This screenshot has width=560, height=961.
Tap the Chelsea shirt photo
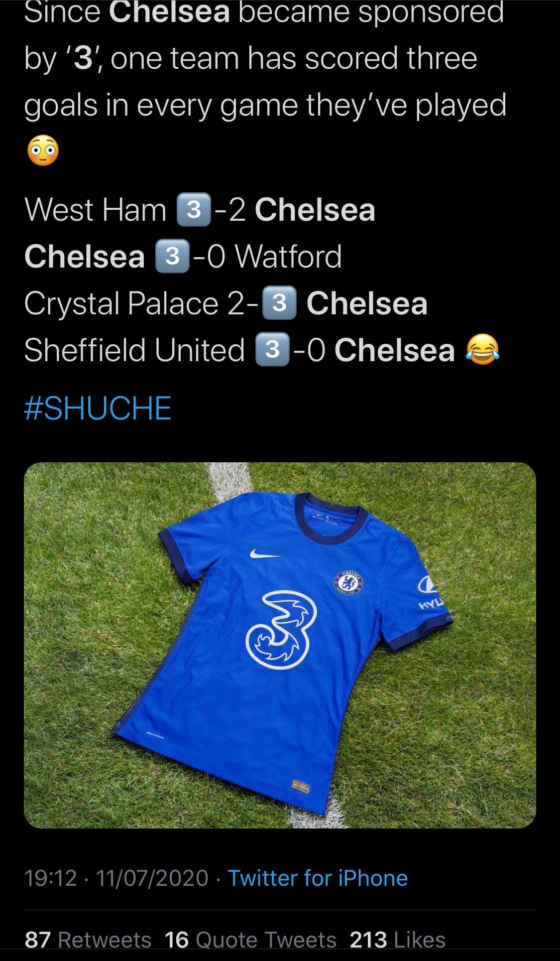click(x=280, y=645)
